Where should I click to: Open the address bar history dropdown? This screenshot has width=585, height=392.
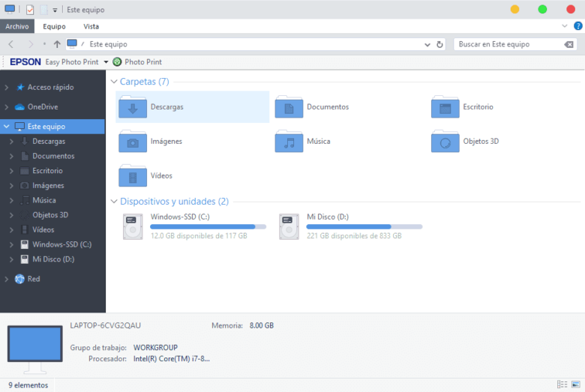(x=427, y=44)
